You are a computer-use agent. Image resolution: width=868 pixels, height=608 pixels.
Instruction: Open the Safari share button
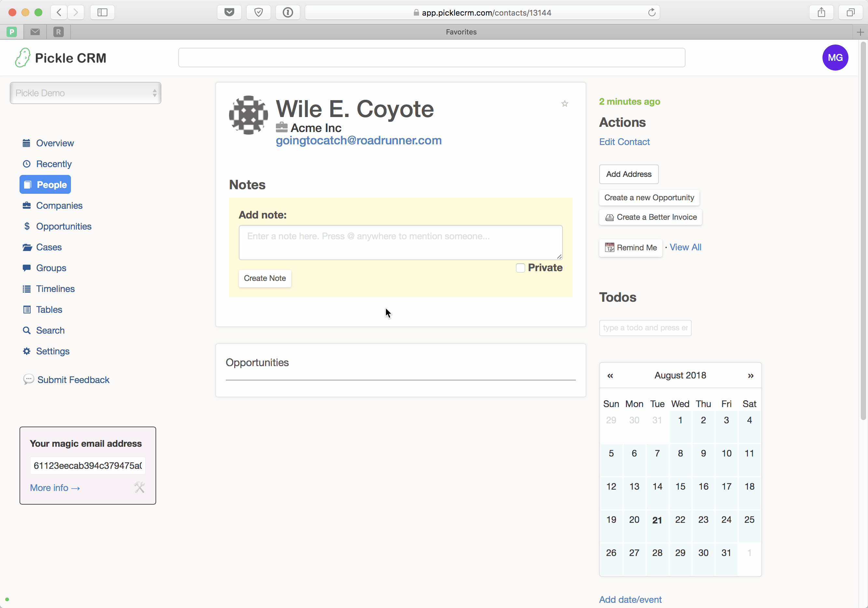coord(821,12)
